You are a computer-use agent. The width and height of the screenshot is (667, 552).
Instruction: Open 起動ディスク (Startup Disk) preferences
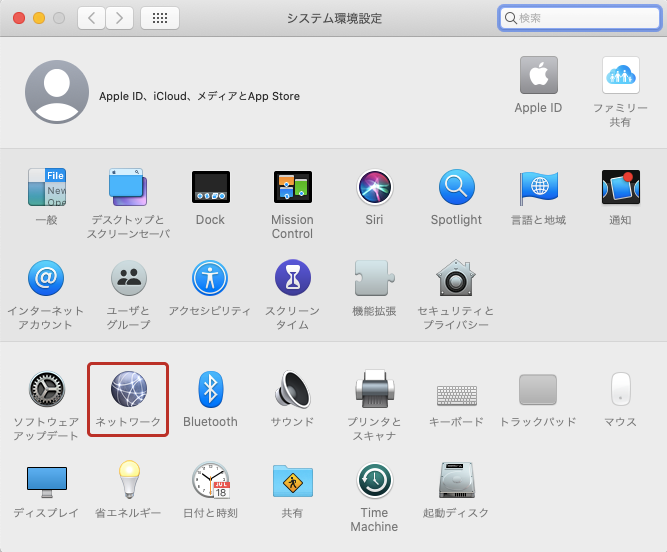click(456, 480)
